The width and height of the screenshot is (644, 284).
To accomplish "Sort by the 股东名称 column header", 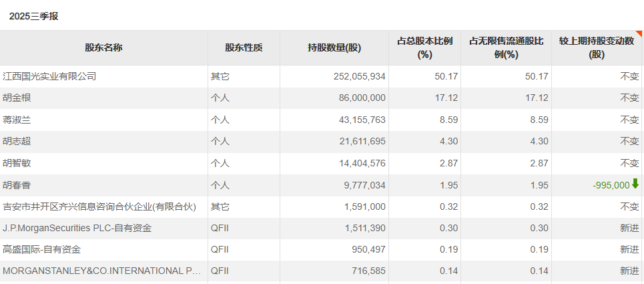I will (103, 47).
